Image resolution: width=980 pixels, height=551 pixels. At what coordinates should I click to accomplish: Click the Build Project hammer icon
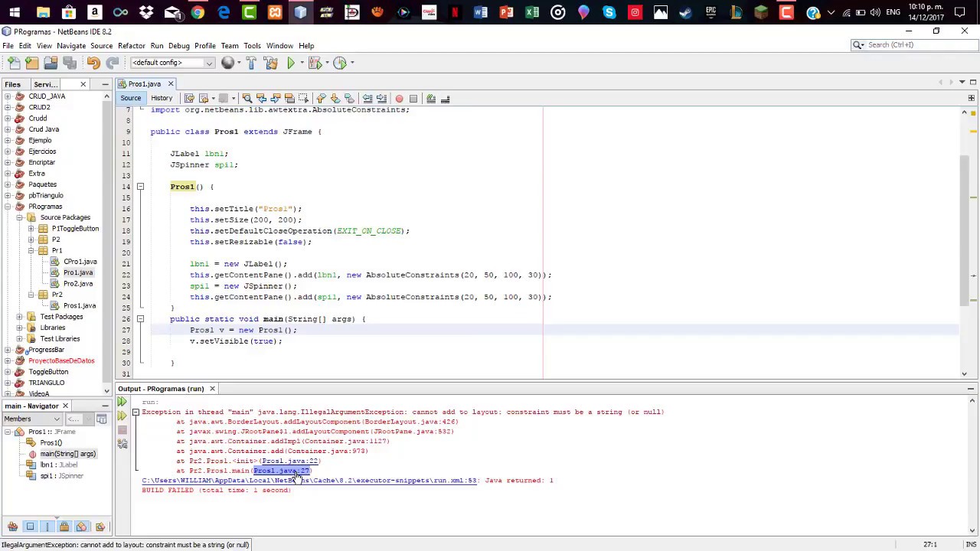[251, 63]
